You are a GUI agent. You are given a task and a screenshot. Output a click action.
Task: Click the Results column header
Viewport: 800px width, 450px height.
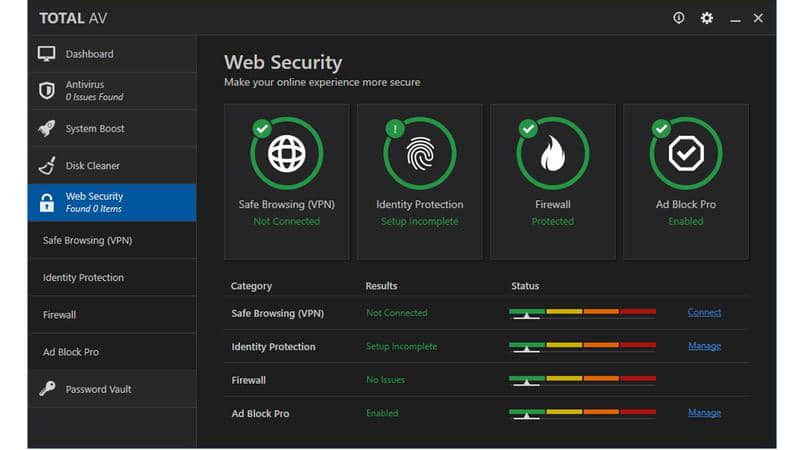click(381, 286)
